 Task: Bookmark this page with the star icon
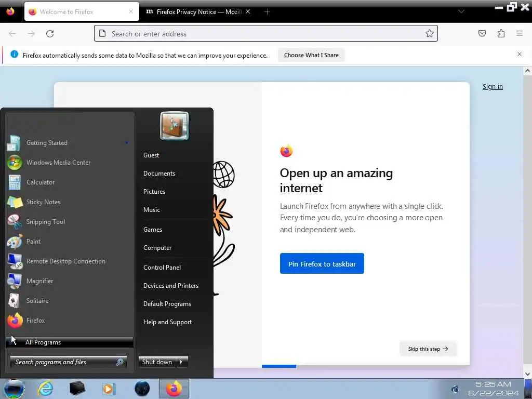point(429,34)
